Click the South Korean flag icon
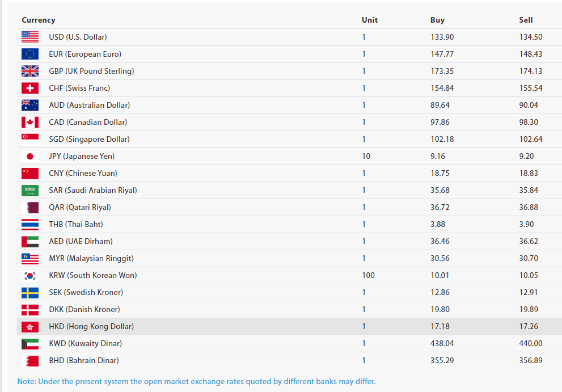 [x=30, y=275]
